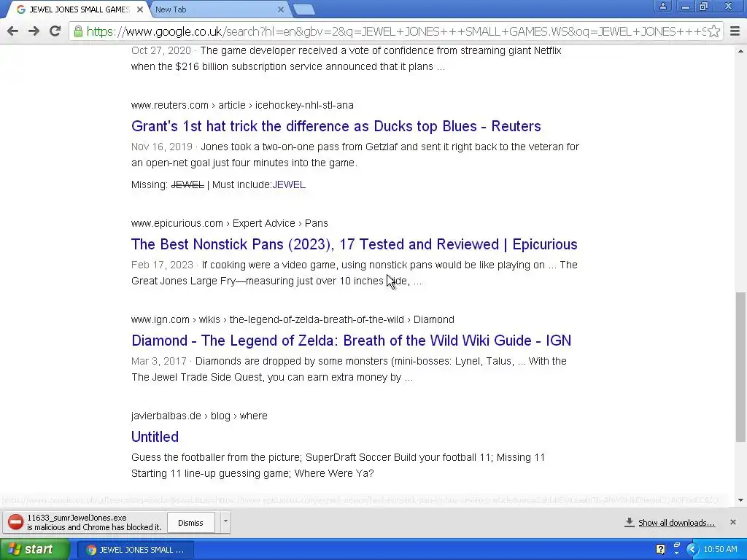Click scrollbar down arrow
Image resolution: width=747 pixels, height=560 pixels.
click(741, 500)
